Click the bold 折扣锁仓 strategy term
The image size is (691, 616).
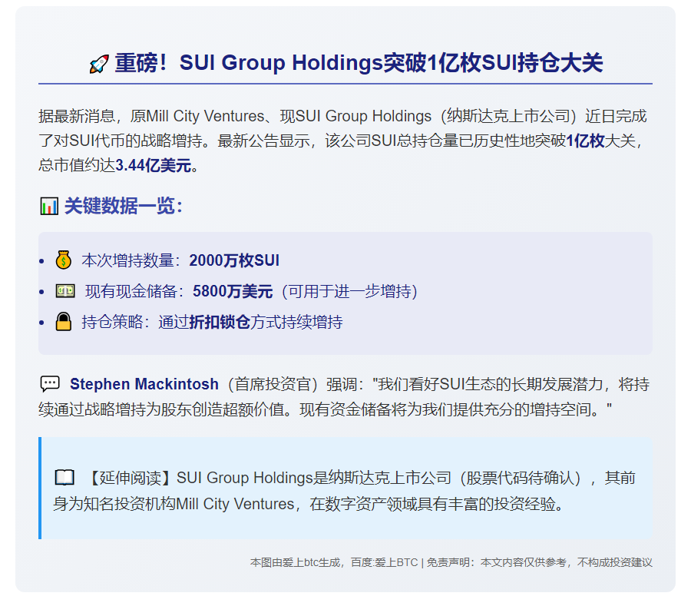(220, 323)
